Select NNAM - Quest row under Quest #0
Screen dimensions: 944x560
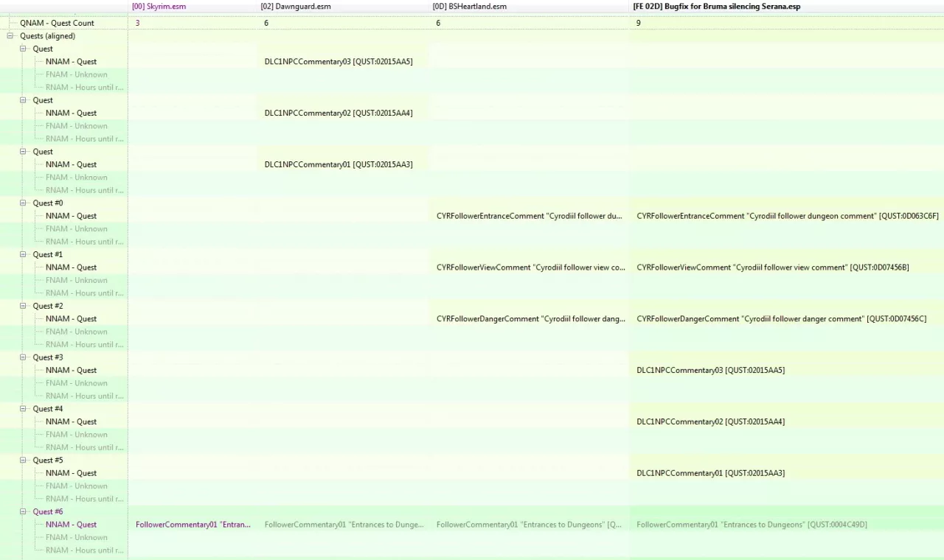click(71, 216)
